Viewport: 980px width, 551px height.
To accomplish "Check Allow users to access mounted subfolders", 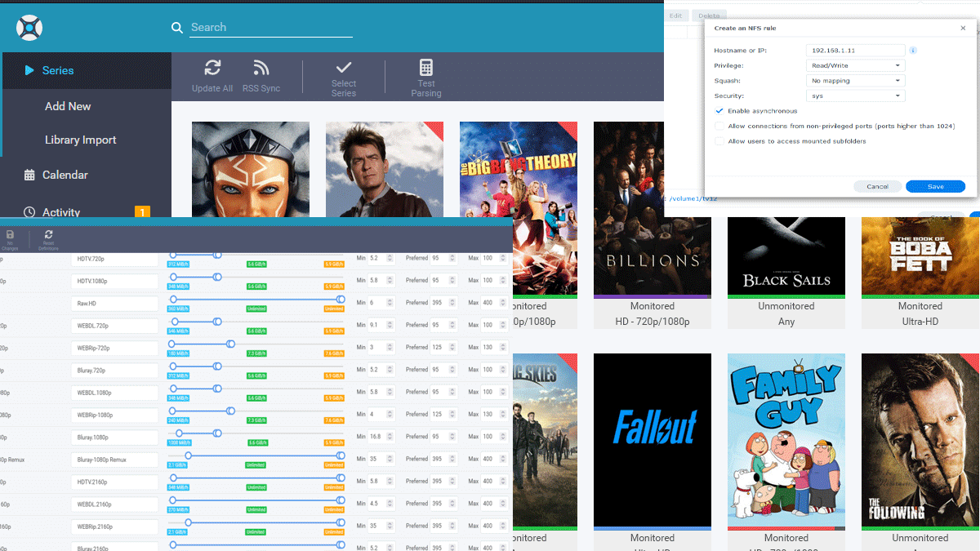I will click(x=719, y=141).
